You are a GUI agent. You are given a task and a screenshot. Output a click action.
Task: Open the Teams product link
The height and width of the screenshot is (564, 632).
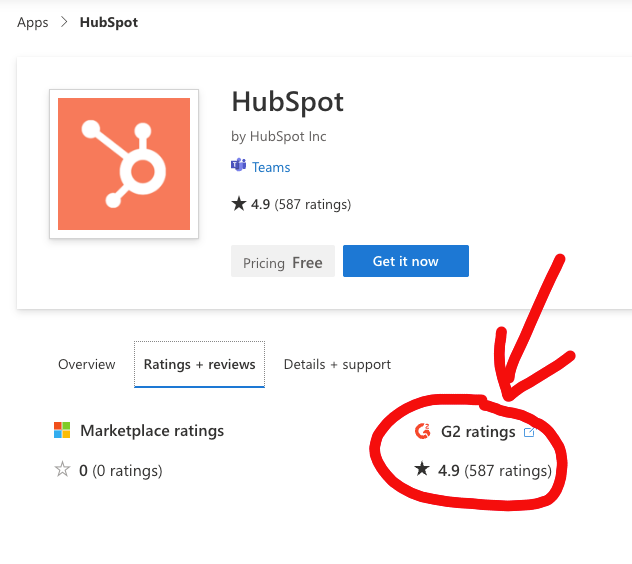pos(271,167)
